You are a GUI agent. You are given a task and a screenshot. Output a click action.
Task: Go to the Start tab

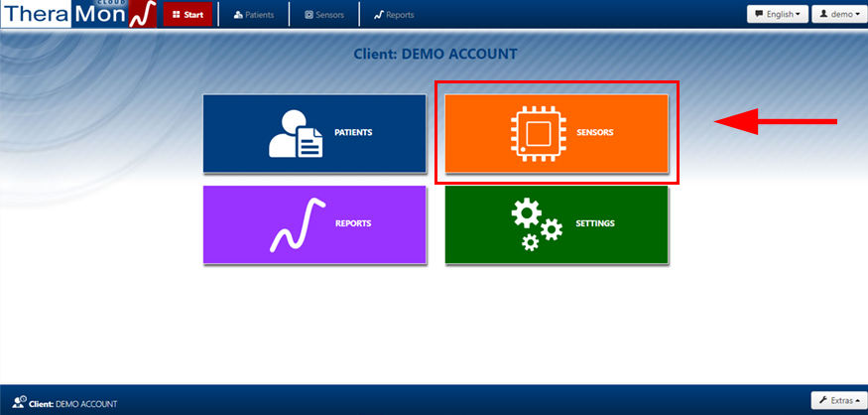point(187,15)
